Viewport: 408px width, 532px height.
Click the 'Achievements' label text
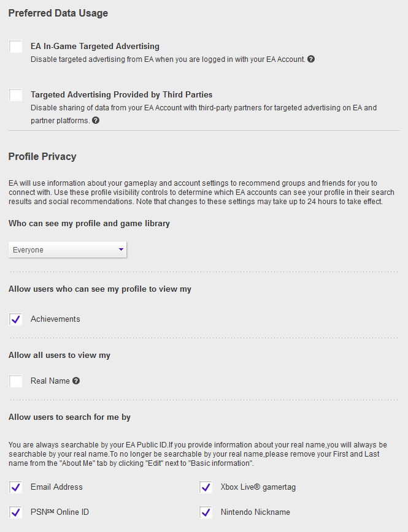pos(55,319)
